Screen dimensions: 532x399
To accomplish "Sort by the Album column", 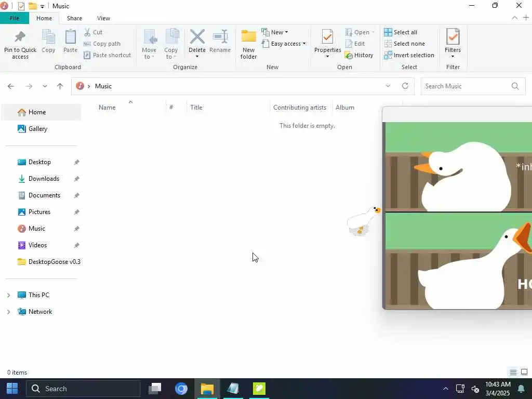I will click(x=345, y=108).
